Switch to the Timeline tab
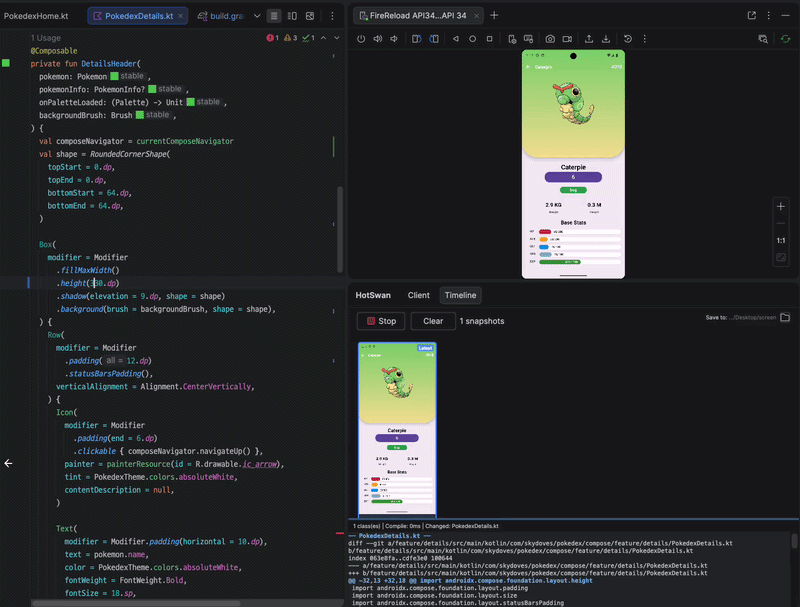Image resolution: width=800 pixels, height=607 pixels. point(460,295)
